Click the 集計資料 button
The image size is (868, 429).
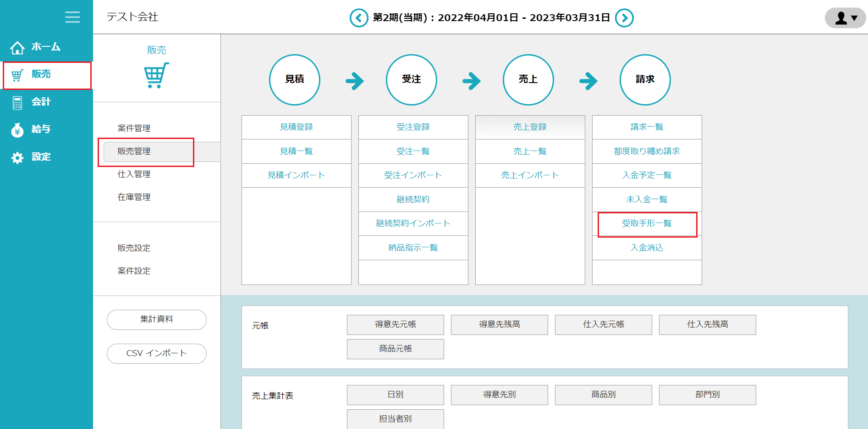pyautogui.click(x=157, y=319)
